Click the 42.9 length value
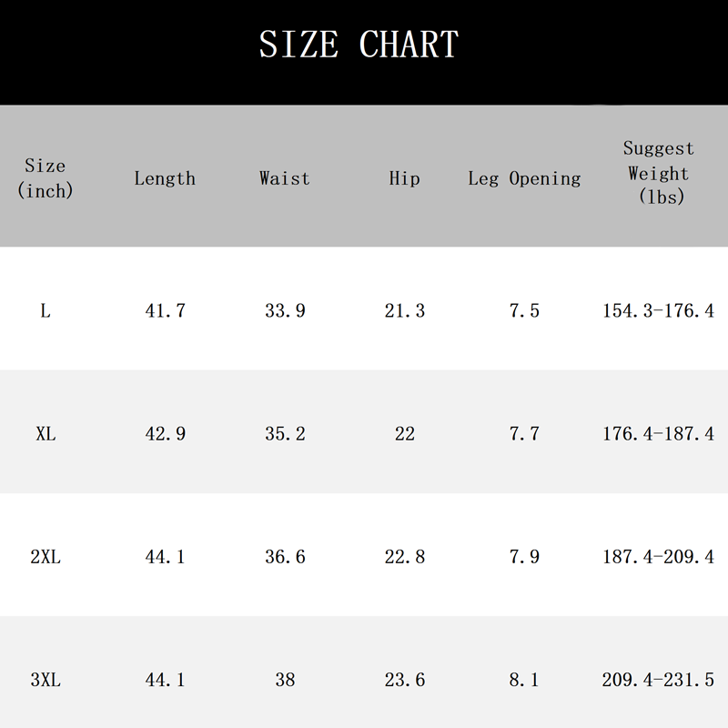The height and width of the screenshot is (728, 728). pyautogui.click(x=165, y=434)
